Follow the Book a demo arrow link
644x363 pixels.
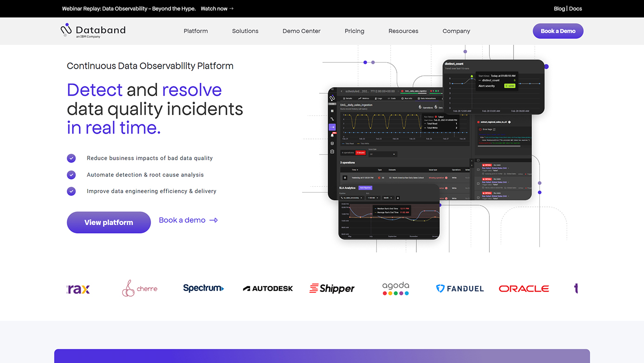[188, 220]
